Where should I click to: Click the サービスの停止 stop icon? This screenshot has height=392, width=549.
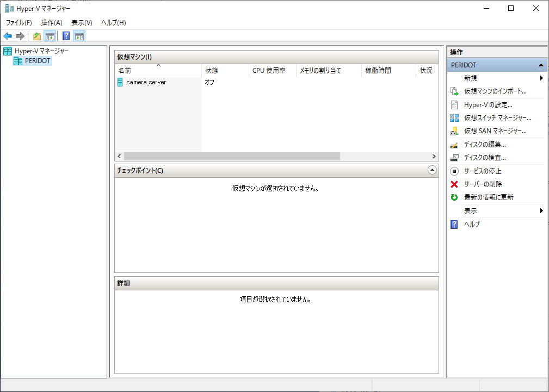tap(454, 171)
